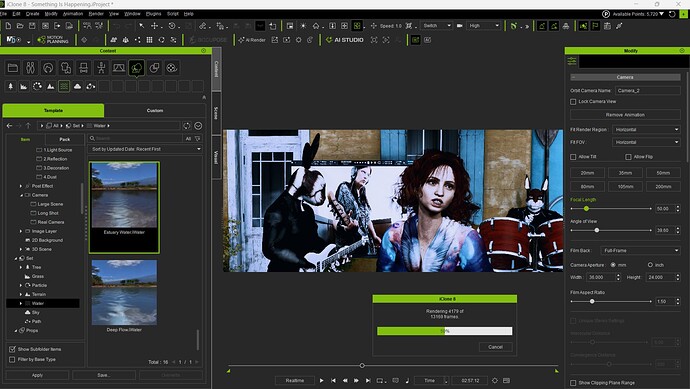Select the inch camera aperture radio
690x389 pixels.
650,265
